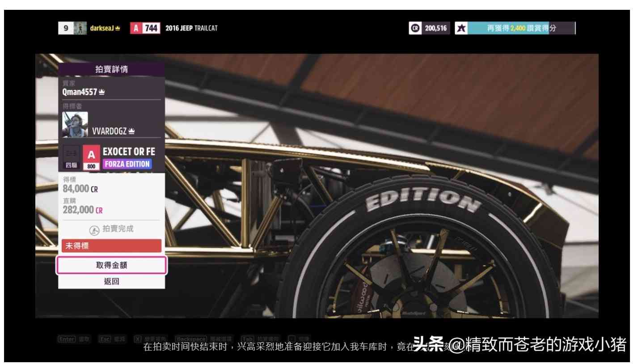638x364 pixels.
Task: Click the player level 9 badge
Action: (66, 28)
